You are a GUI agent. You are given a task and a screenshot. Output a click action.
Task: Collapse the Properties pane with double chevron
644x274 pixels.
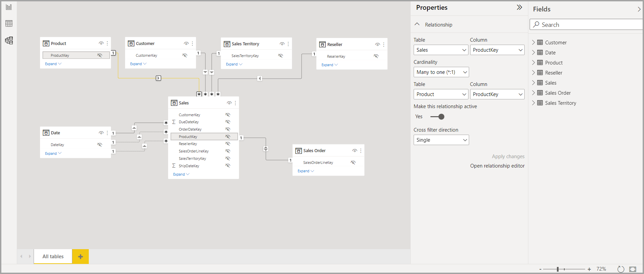pos(519,7)
